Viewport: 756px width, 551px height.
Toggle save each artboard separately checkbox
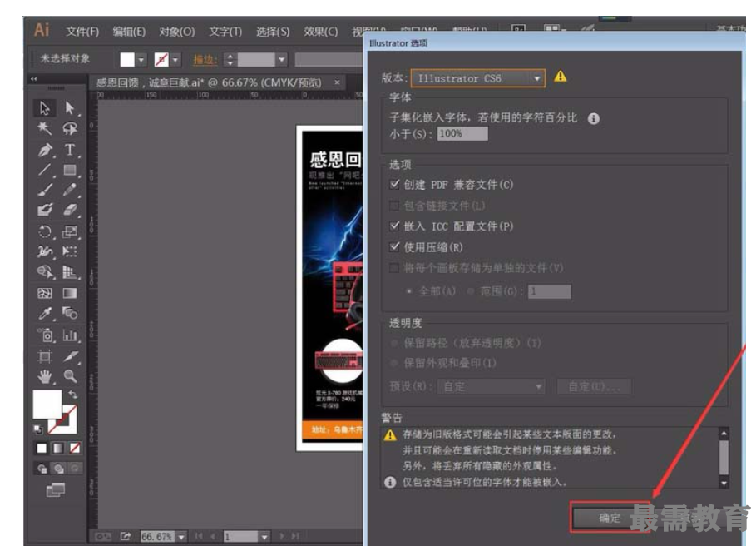click(x=394, y=268)
